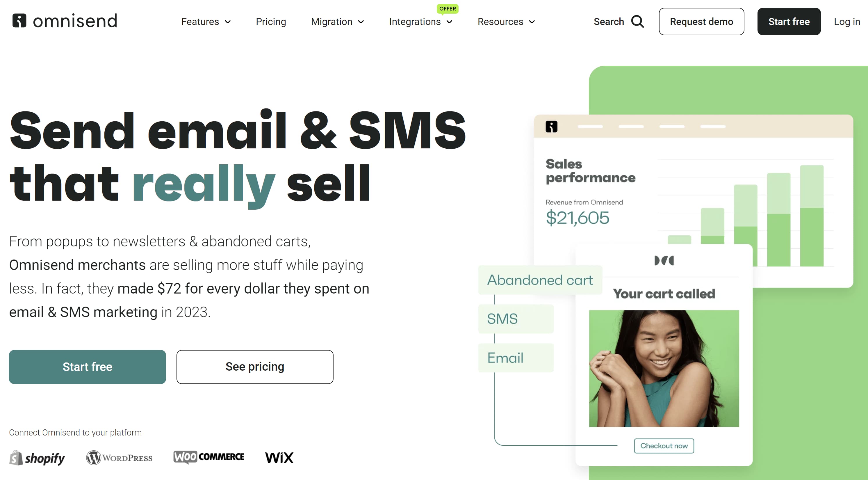
Task: Click the Shopify platform logo
Action: (37, 458)
